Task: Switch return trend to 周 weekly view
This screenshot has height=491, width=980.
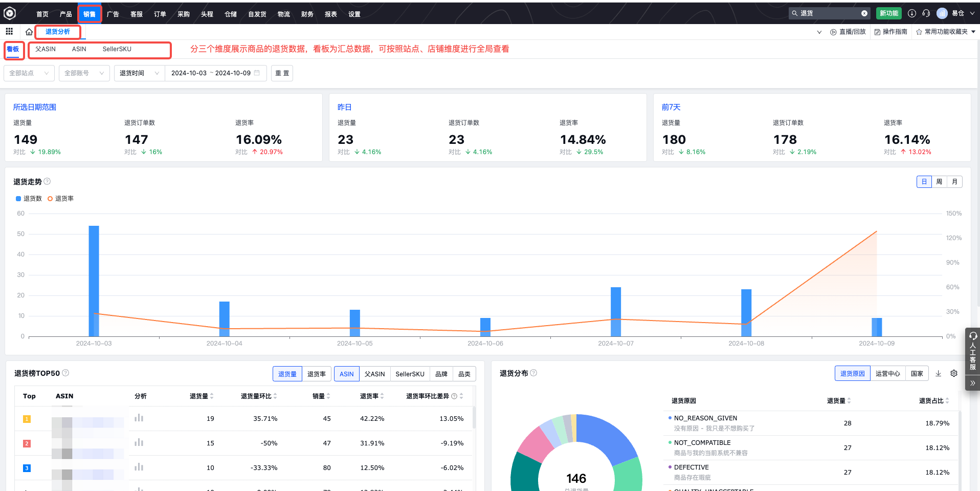Action: click(939, 181)
